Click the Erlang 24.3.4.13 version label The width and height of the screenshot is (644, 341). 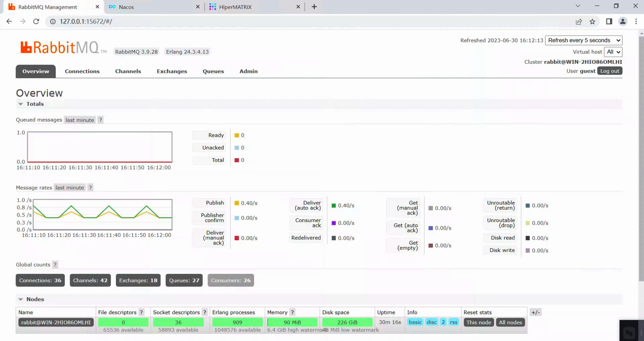pos(187,52)
